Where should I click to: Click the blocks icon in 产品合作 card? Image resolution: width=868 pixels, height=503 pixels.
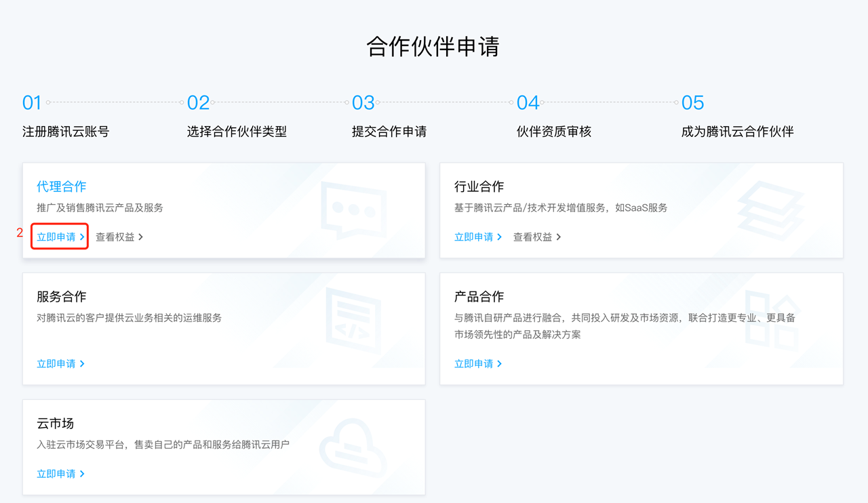[x=772, y=320]
